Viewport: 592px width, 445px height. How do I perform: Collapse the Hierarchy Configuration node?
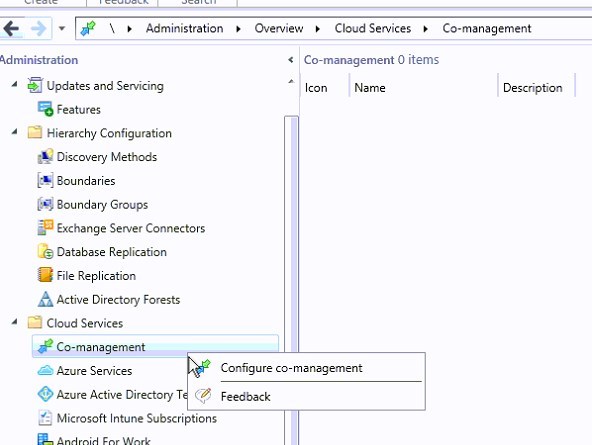point(14,132)
